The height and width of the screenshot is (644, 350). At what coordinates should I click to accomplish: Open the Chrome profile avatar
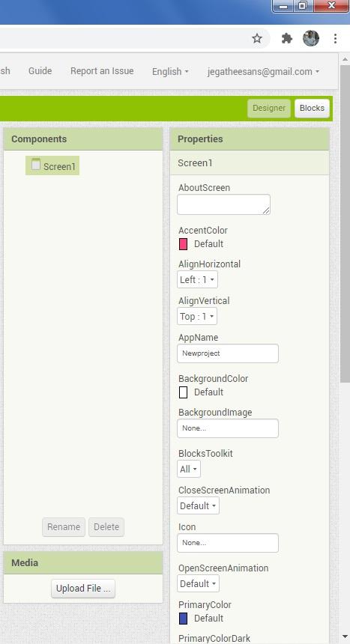tap(311, 39)
